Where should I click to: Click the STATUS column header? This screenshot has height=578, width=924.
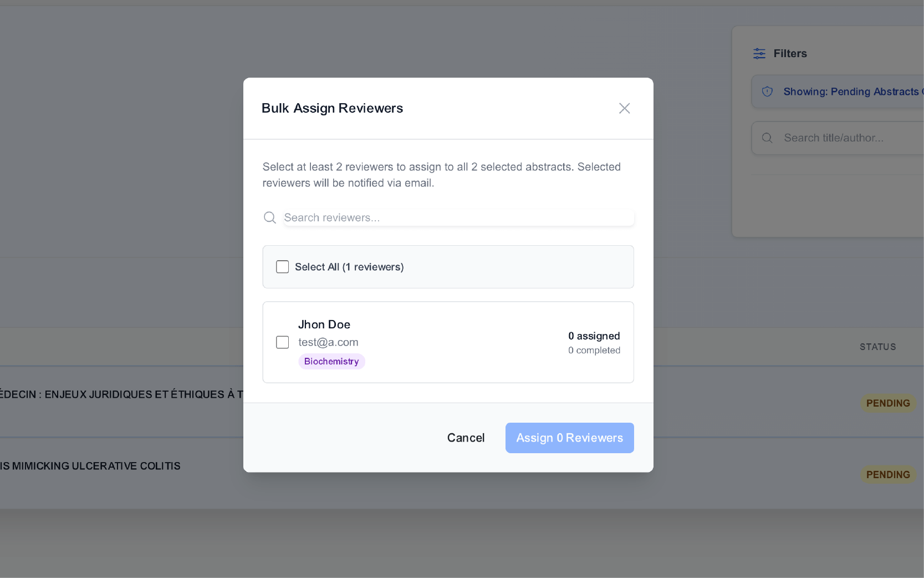tap(877, 347)
